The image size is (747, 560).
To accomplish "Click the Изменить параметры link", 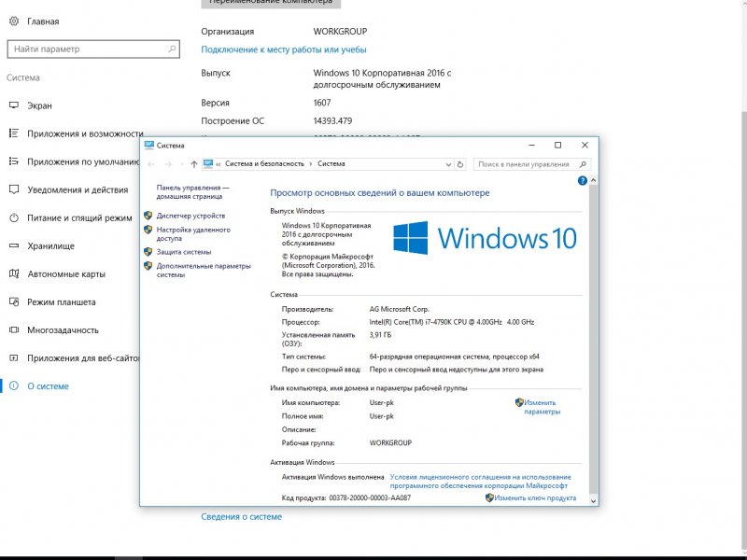I will (543, 407).
